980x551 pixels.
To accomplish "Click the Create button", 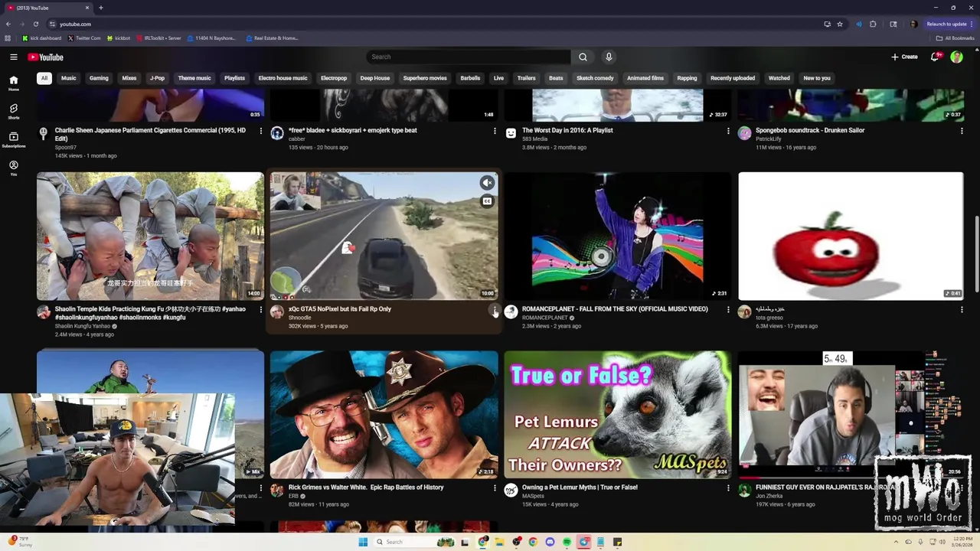I will pos(904,57).
